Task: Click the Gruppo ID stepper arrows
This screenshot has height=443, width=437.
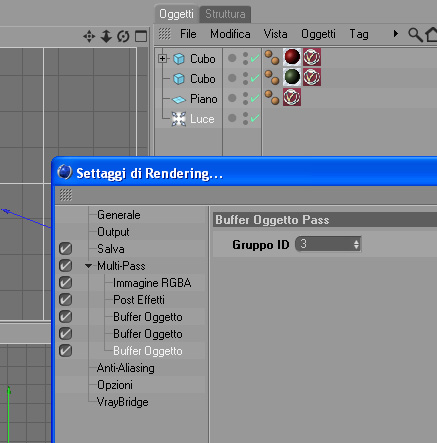Action: (x=356, y=245)
